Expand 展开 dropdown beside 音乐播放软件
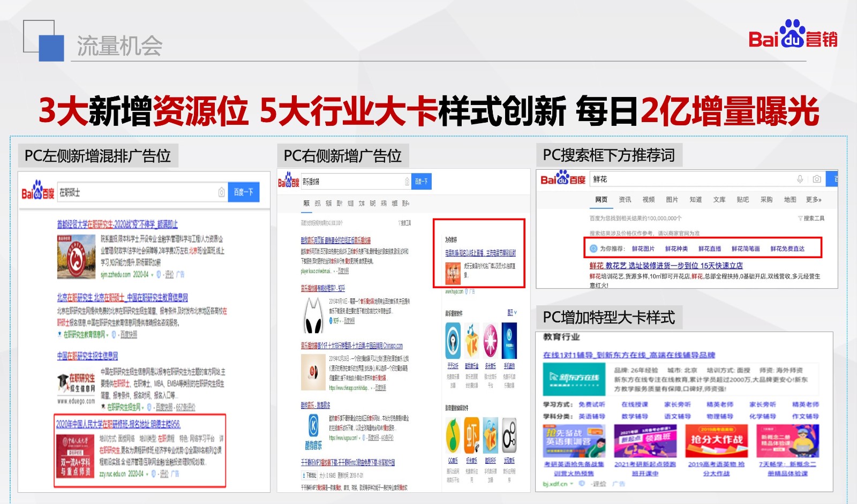Viewport: 857px width, 504px height. pos(512,313)
